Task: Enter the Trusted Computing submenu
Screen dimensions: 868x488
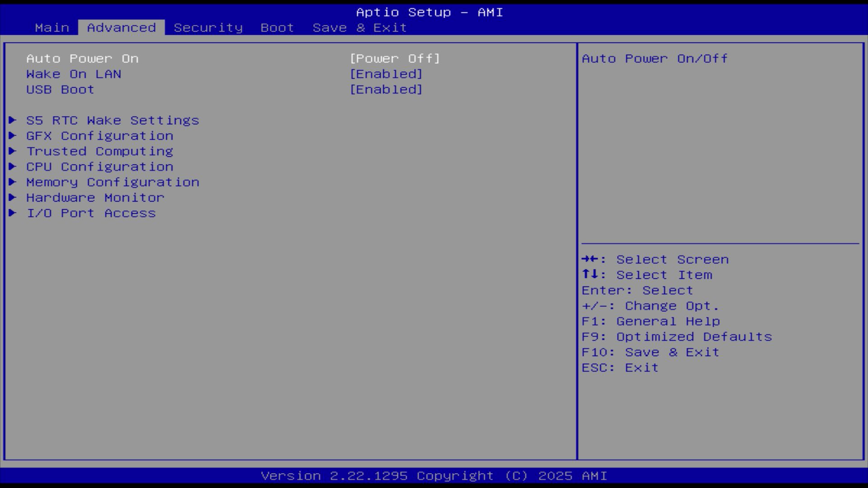Action: pos(99,151)
